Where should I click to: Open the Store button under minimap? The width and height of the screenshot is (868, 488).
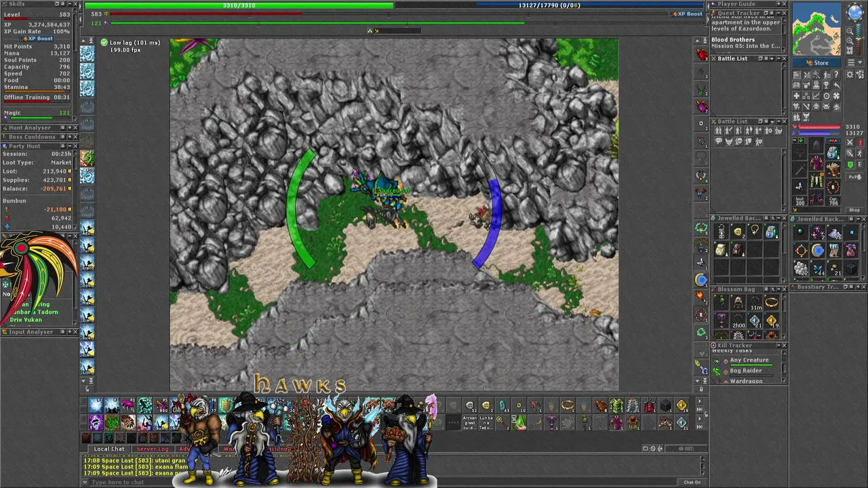click(816, 63)
